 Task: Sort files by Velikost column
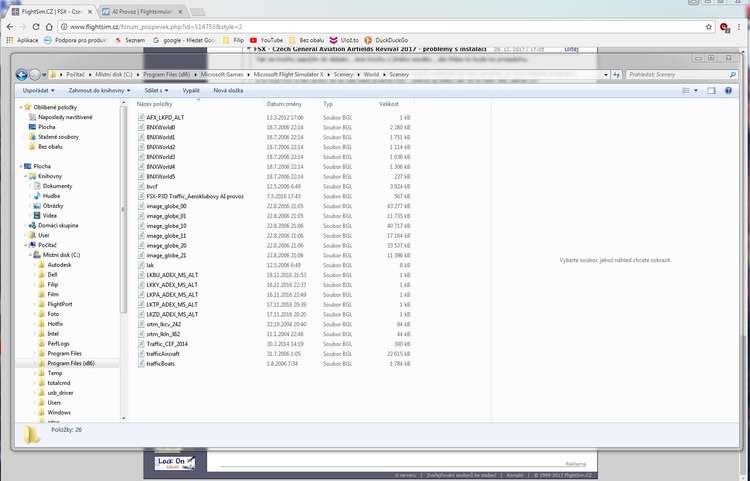pyautogui.click(x=389, y=104)
